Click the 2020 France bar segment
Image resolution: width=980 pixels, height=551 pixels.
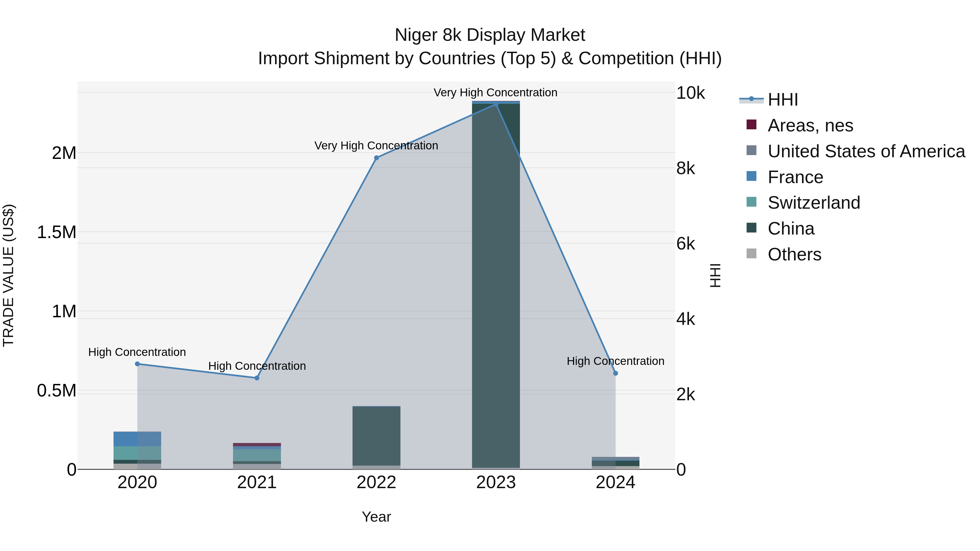[137, 439]
